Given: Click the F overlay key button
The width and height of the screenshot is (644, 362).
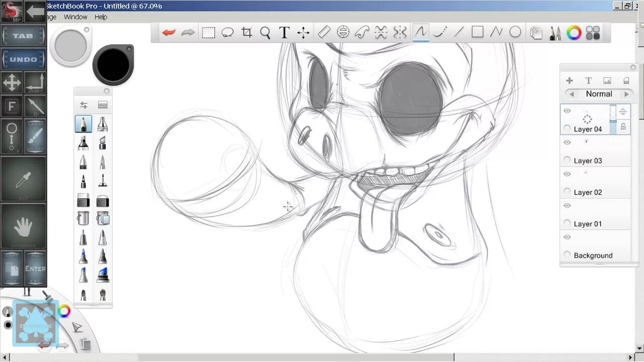Looking at the screenshot, I should (12, 106).
